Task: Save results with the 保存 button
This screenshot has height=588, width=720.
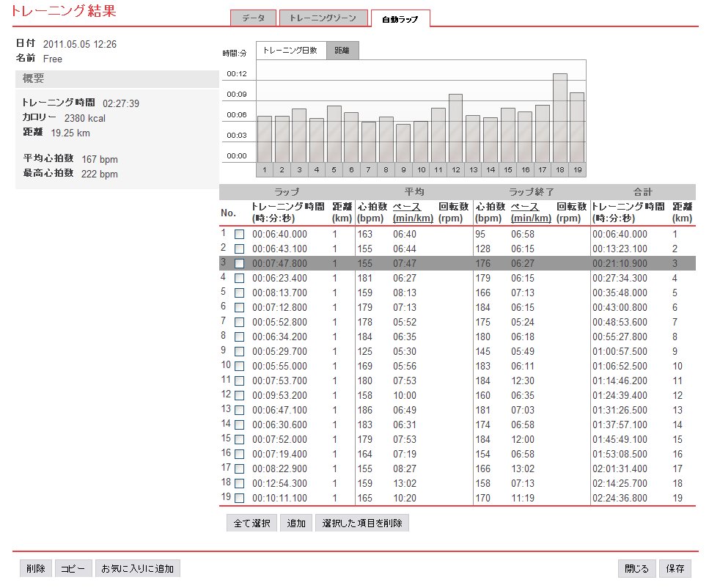Action: click(675, 569)
